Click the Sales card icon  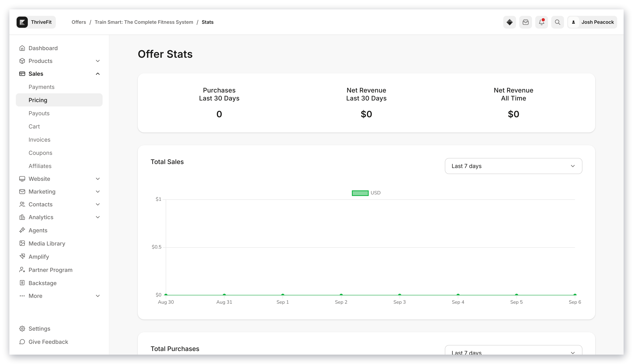click(x=22, y=74)
